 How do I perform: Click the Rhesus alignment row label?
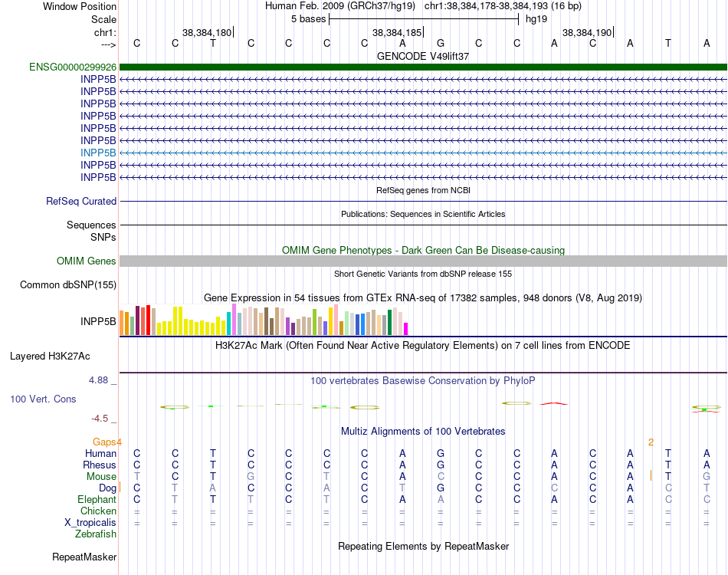point(100,465)
